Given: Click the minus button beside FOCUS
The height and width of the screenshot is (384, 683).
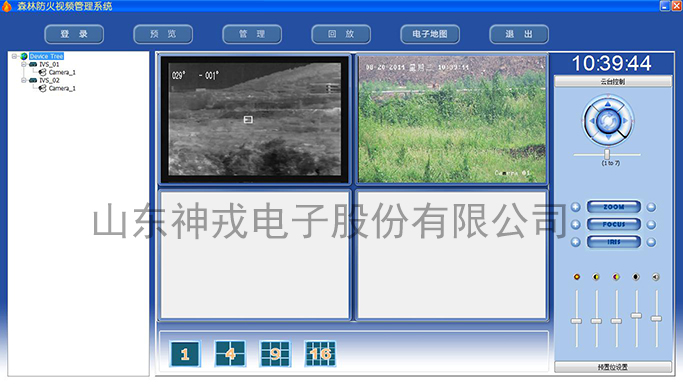Looking at the screenshot, I should pos(651,225).
